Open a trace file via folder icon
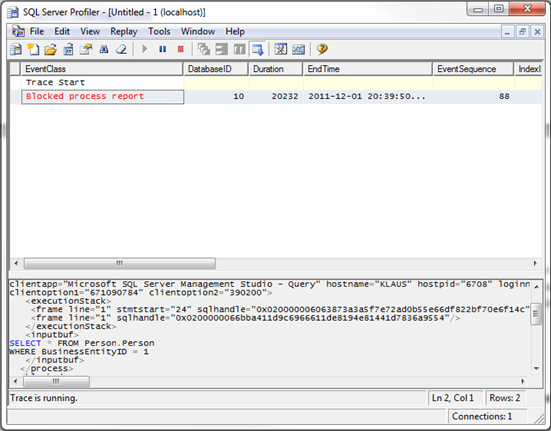 tap(51, 49)
